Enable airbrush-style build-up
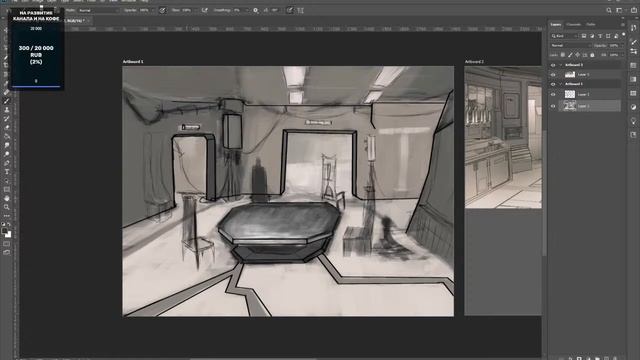The height and width of the screenshot is (360, 640). point(204,10)
